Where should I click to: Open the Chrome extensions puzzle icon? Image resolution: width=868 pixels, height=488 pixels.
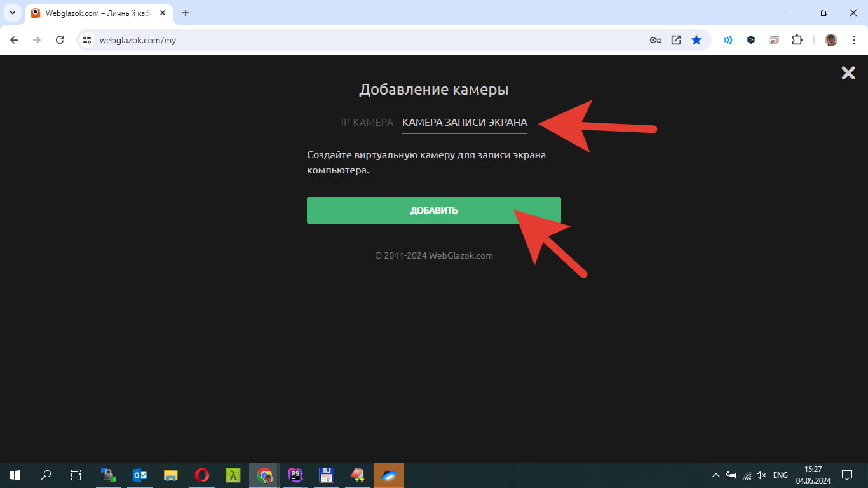tap(797, 40)
